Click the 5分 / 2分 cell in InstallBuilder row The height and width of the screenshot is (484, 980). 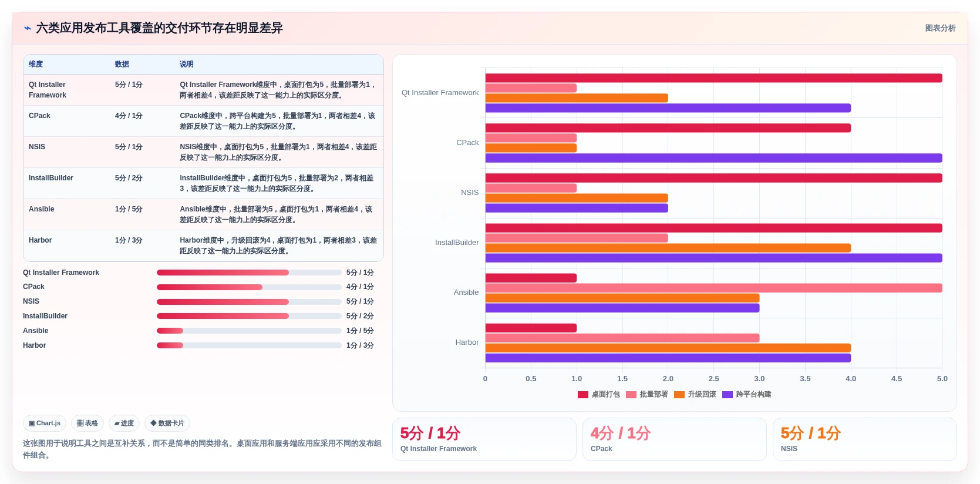(x=129, y=178)
